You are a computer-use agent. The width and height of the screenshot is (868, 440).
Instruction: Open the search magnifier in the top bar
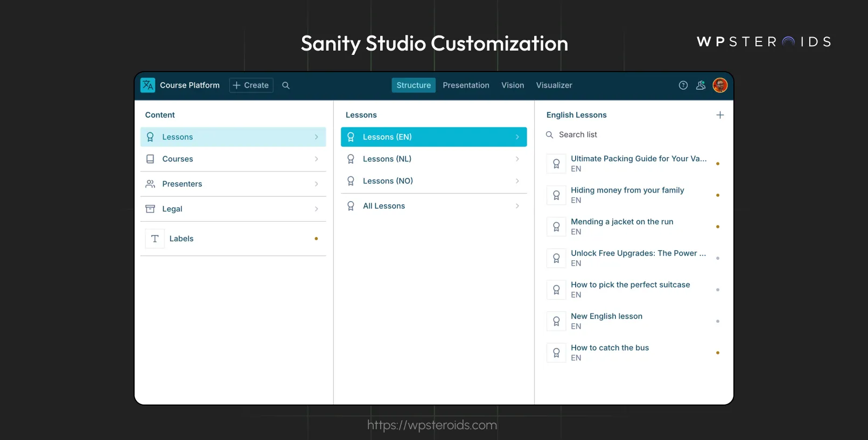(286, 85)
